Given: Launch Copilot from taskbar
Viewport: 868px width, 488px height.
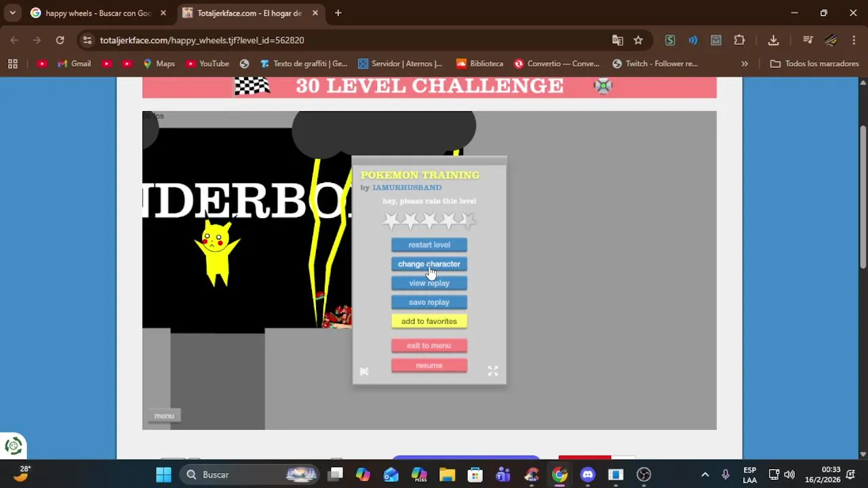Looking at the screenshot, I should (363, 474).
